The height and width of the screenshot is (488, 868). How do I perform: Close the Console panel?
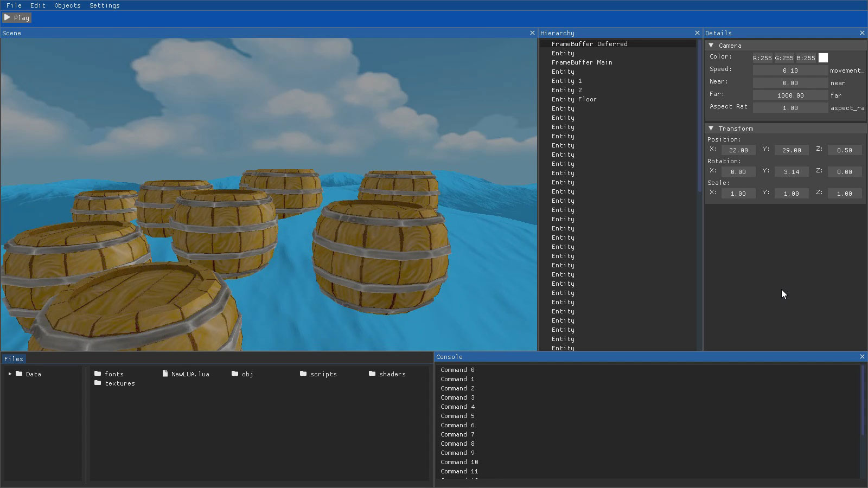862,357
